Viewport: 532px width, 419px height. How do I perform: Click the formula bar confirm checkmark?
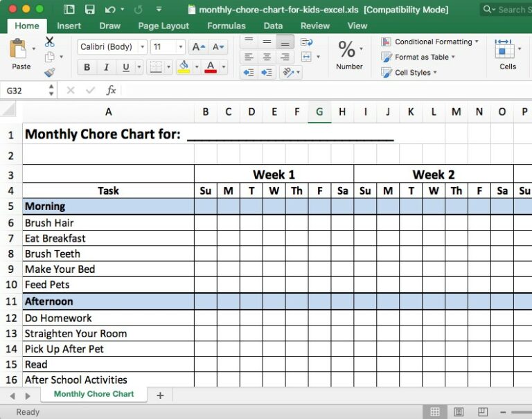[x=90, y=90]
